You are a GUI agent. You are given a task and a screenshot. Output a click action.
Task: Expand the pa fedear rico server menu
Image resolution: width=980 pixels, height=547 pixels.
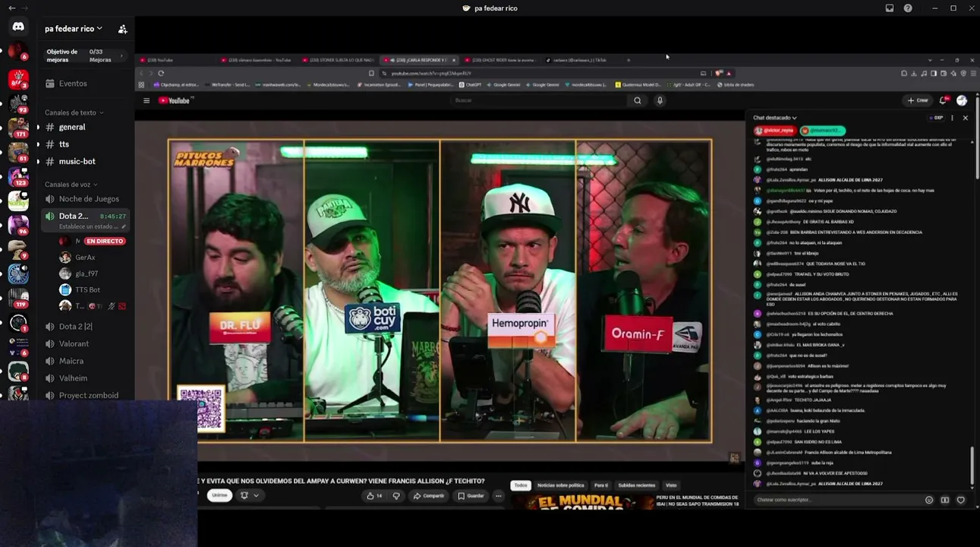coord(74,29)
